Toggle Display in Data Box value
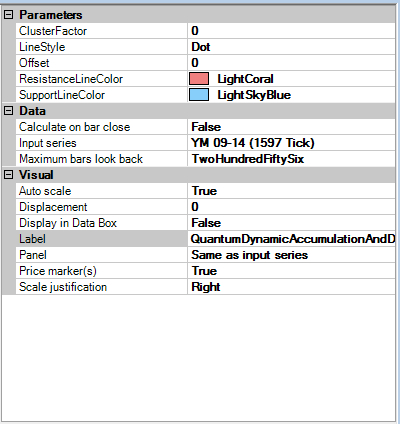The image size is (400, 424). [292, 223]
